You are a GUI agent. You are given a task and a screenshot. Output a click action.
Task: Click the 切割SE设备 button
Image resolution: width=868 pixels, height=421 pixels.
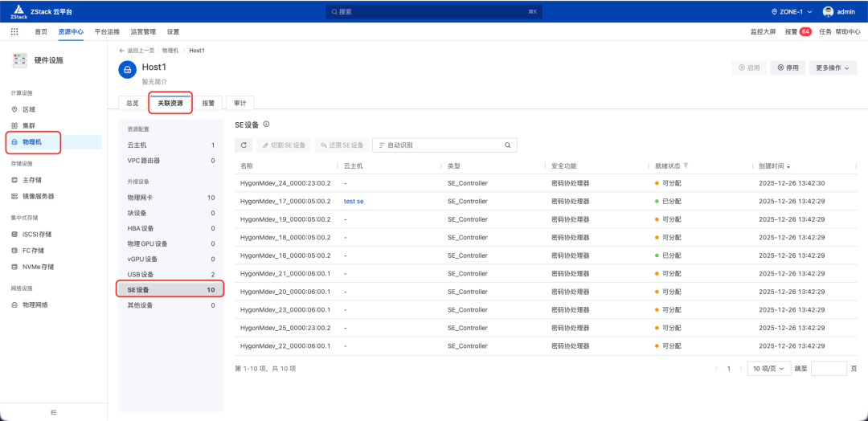click(284, 145)
